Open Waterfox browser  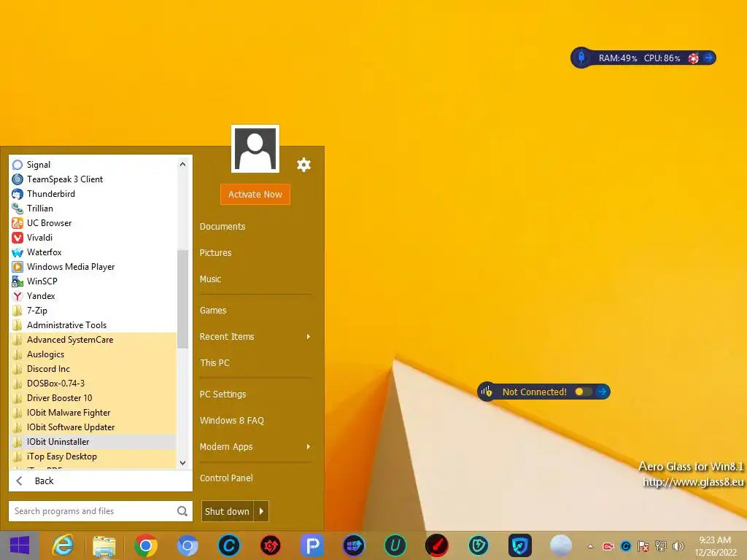93,252
